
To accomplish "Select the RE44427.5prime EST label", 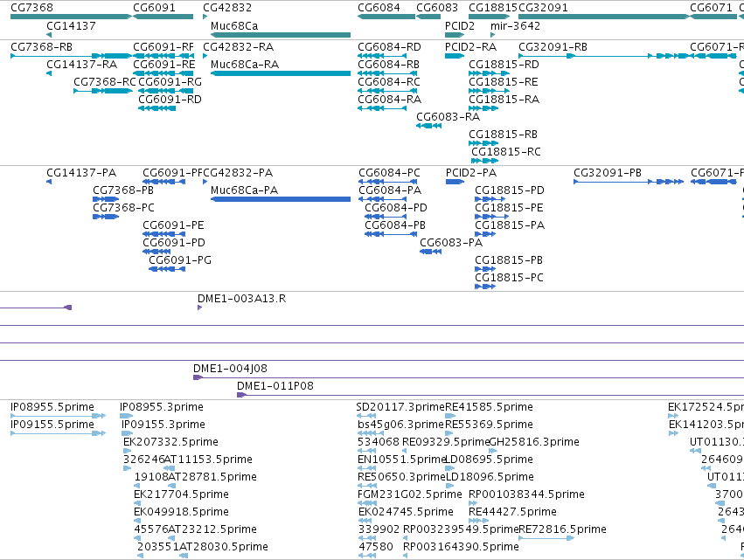I will [x=512, y=512].
